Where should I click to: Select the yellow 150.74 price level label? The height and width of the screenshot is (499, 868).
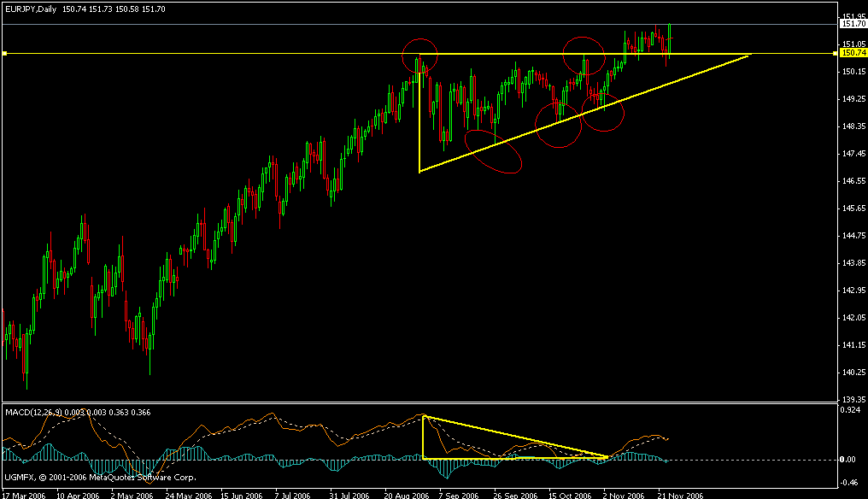853,53
